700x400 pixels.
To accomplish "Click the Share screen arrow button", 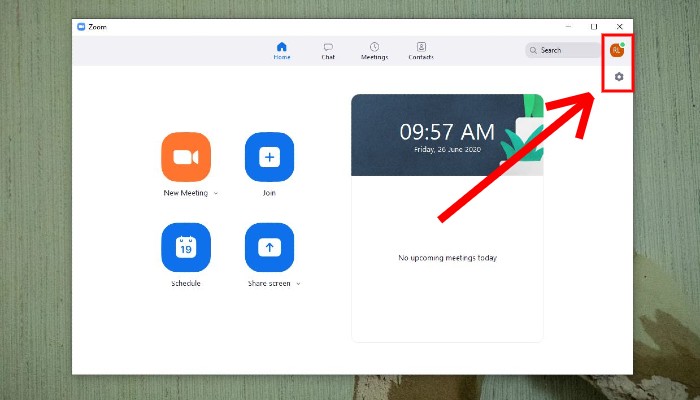I will pos(269,247).
